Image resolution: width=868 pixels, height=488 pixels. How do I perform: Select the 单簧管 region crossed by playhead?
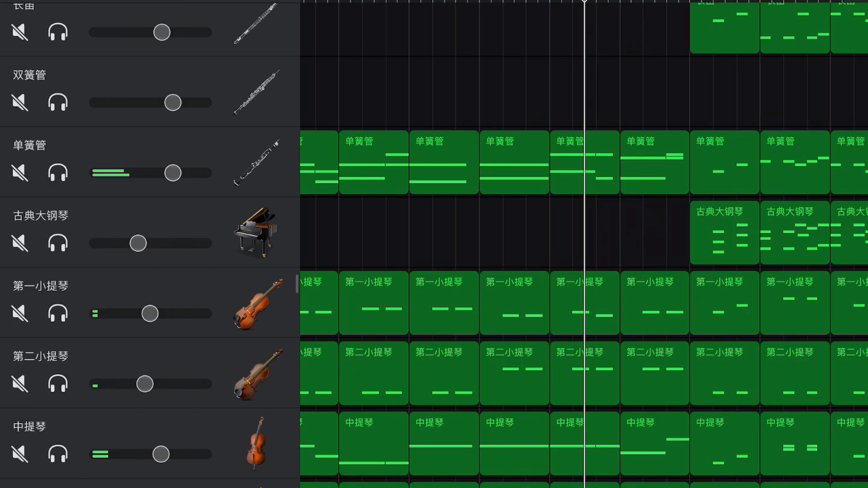coord(585,162)
